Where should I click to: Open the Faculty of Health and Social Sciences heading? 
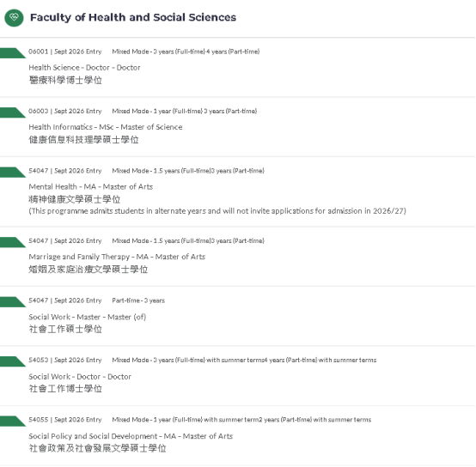[133, 17]
